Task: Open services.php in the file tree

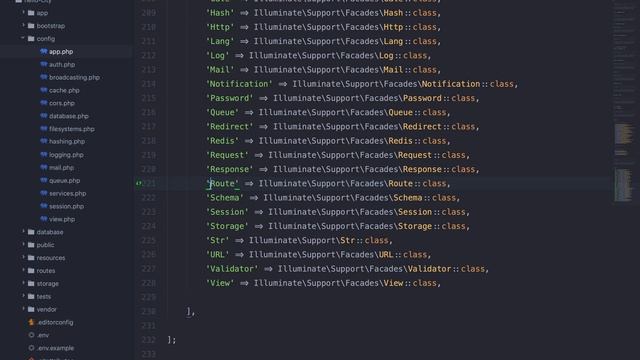Action: [67, 193]
